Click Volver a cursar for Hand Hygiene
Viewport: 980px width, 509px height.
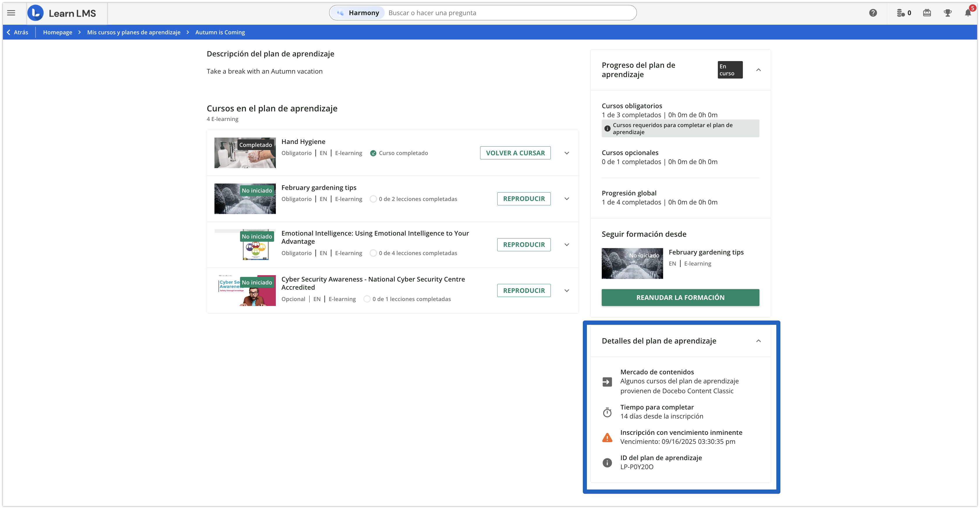click(515, 153)
